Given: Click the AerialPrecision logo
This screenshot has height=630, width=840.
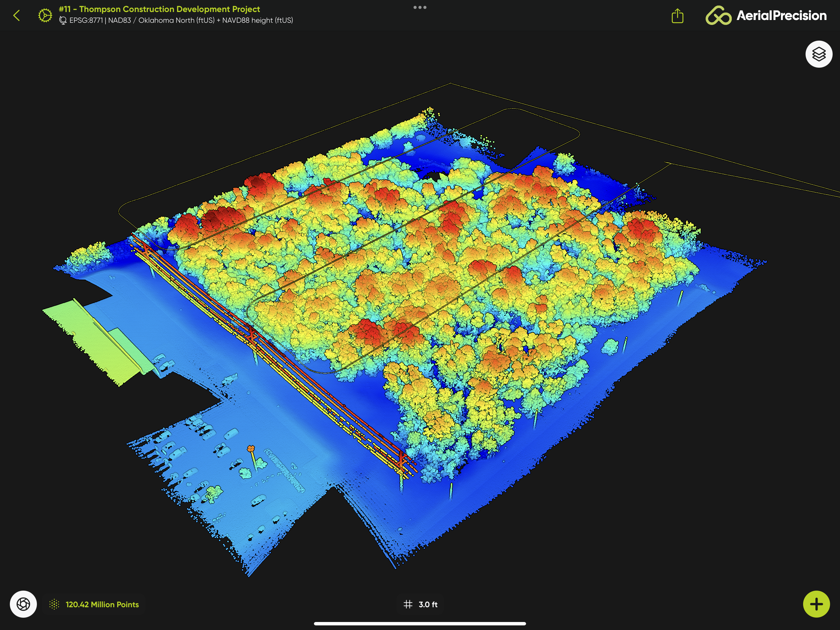Looking at the screenshot, I should 766,16.
